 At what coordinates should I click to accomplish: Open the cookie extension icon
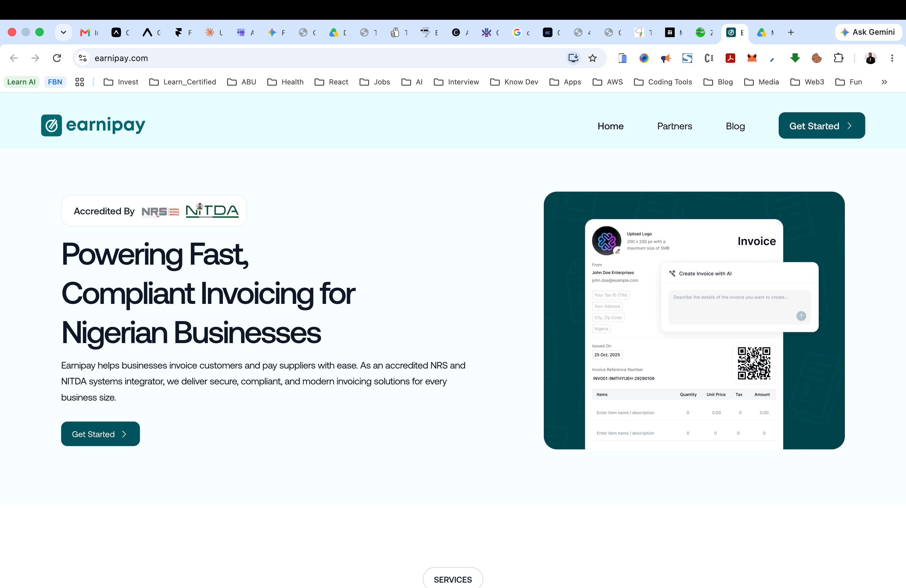click(x=816, y=58)
